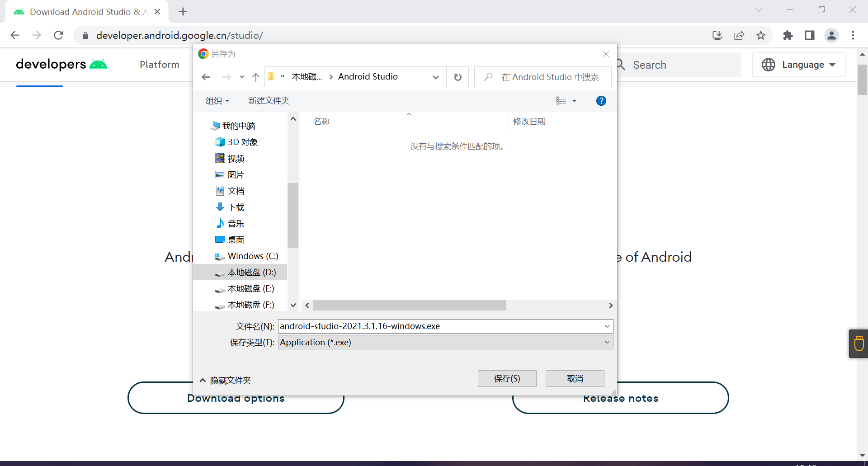Bookmark this page with the star icon
The width and height of the screenshot is (868, 466).
click(x=761, y=35)
